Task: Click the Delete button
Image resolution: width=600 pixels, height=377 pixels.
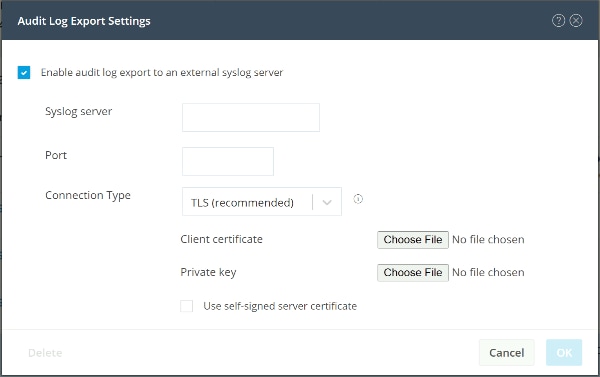Action: click(x=45, y=353)
